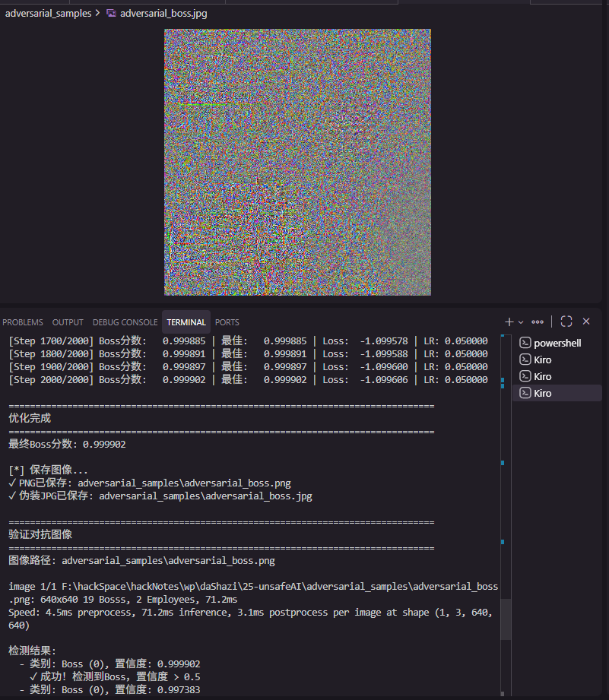The width and height of the screenshot is (609, 700).
Task: Click the first Kiro terminal's shell icon
Action: pyautogui.click(x=524, y=360)
